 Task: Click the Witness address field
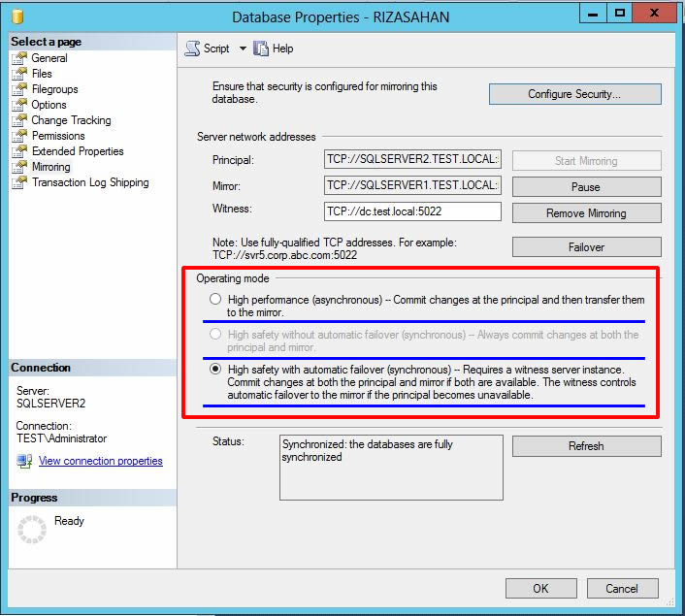(412, 211)
